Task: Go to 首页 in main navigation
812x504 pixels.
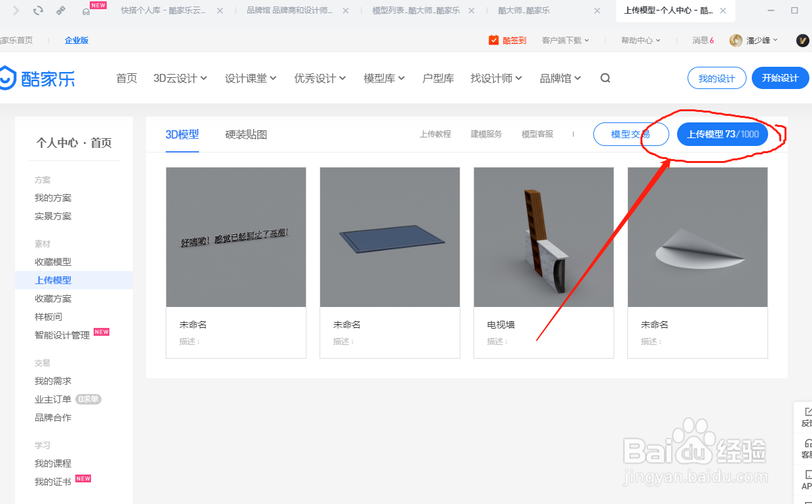Action: 126,78
